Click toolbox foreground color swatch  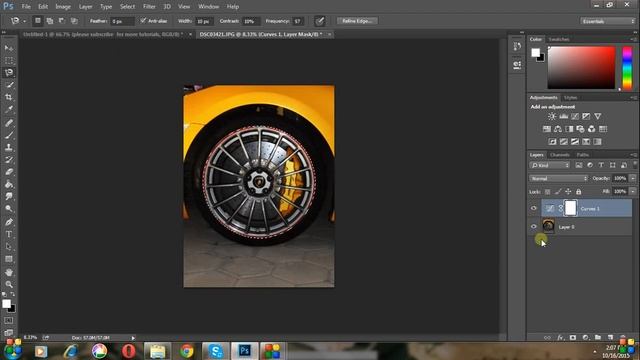[6, 304]
